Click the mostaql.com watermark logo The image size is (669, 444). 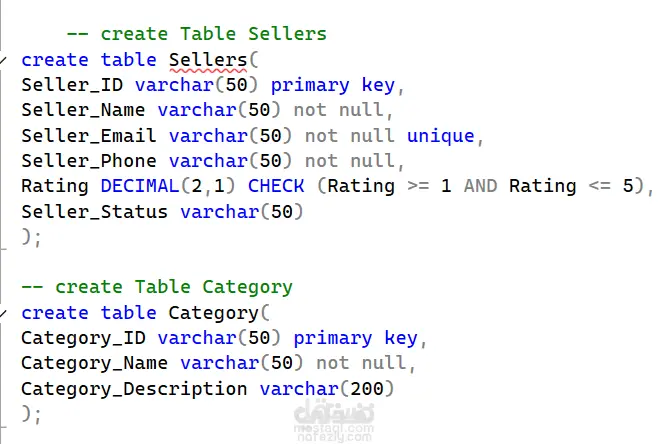pyautogui.click(x=334, y=420)
